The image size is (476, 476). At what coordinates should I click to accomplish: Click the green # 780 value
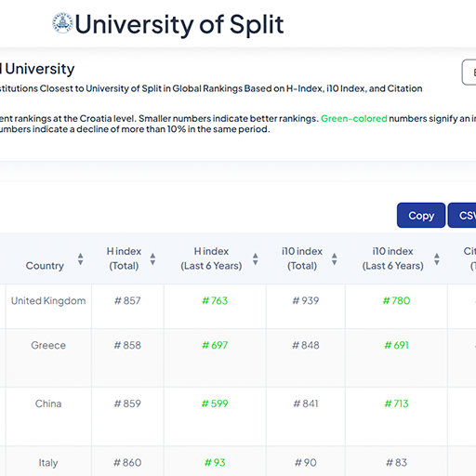(x=396, y=300)
